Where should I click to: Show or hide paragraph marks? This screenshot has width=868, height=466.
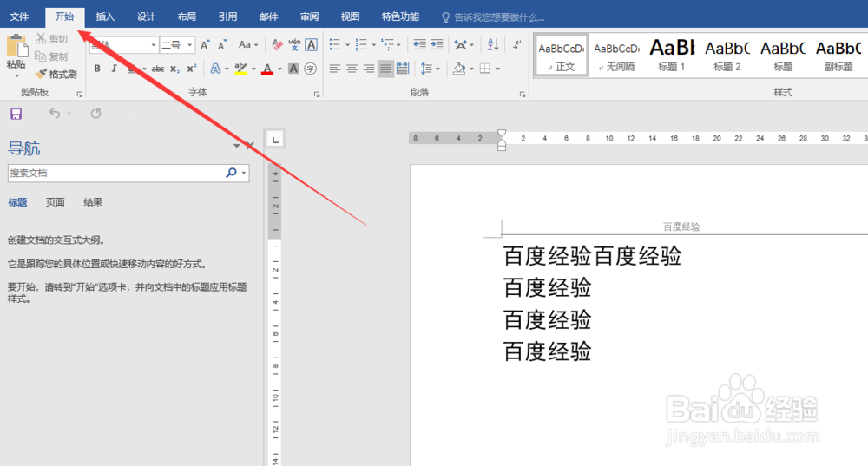tap(517, 44)
